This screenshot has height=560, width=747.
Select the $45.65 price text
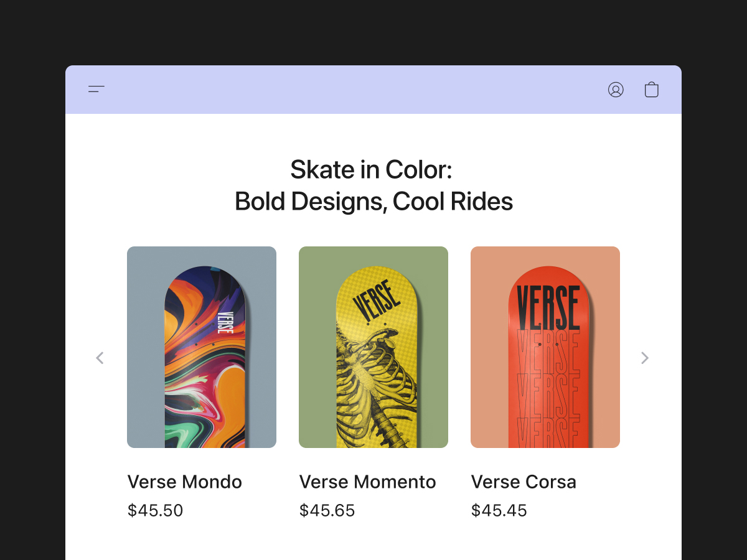pos(327,511)
